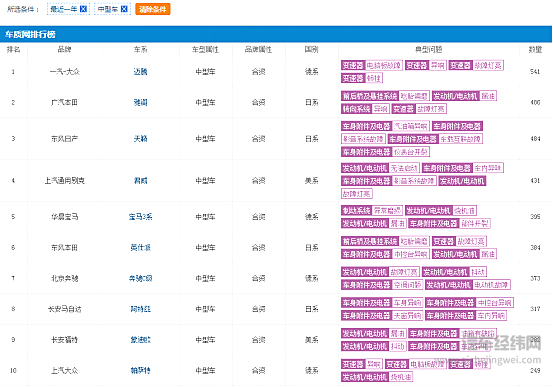The width and height of the screenshot is (553, 387).
Task: Click the orange 清除条件 button
Action: tap(153, 9)
